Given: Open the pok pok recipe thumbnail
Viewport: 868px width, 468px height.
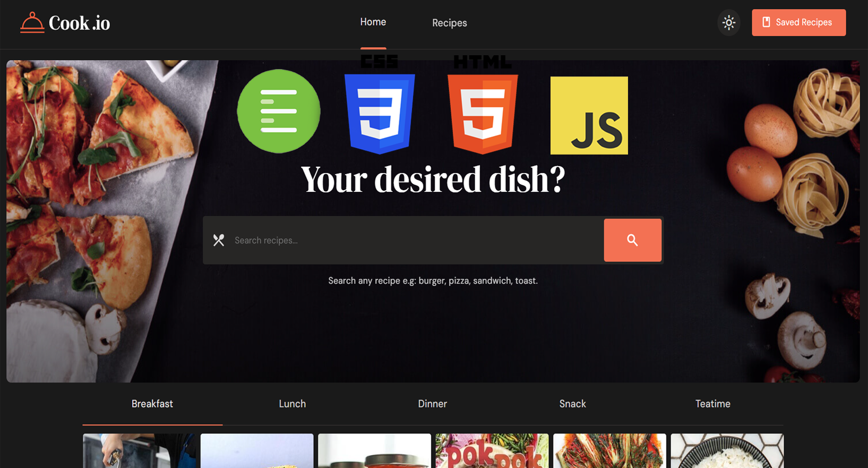Looking at the screenshot, I should (492, 450).
